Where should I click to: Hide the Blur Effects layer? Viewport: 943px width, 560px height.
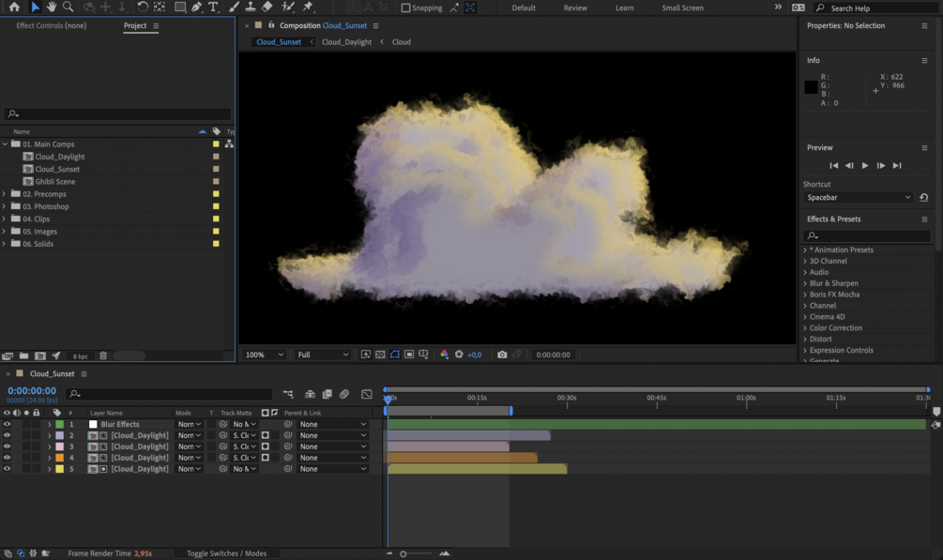7,424
